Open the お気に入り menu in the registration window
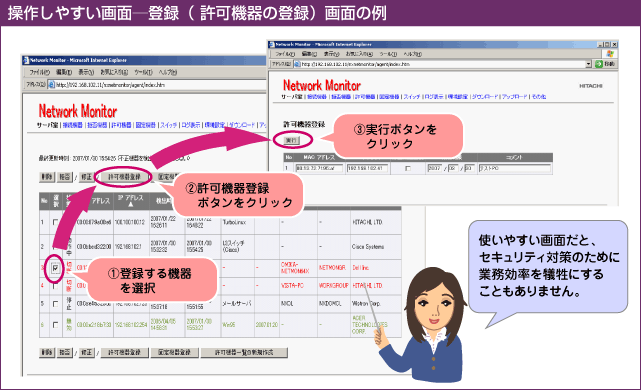Viewport: 641px width, 390px height. pyautogui.click(x=359, y=54)
